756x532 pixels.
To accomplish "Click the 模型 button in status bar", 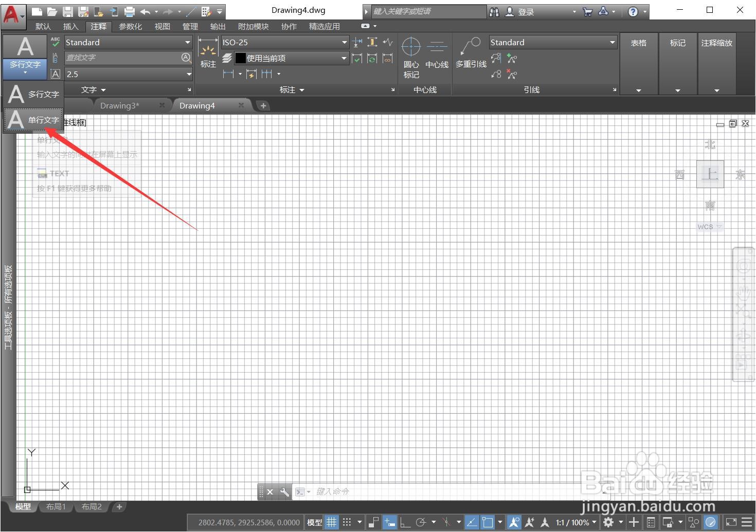I will [x=314, y=522].
